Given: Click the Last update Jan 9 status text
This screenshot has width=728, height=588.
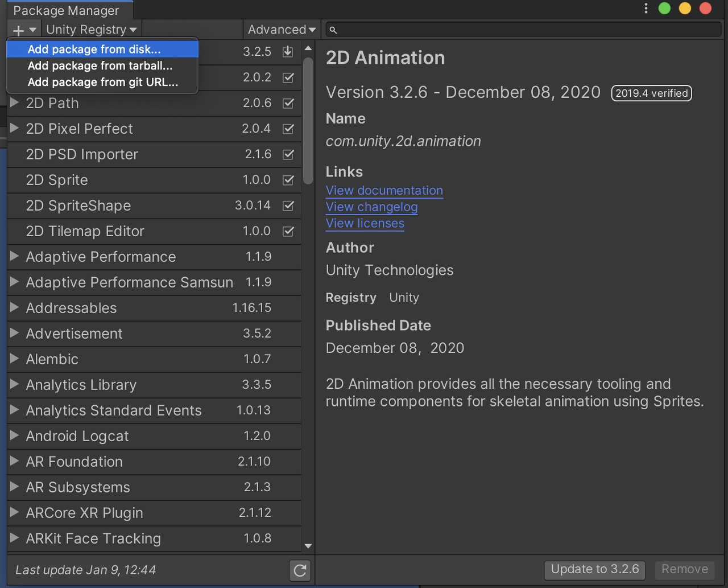Looking at the screenshot, I should pyautogui.click(x=85, y=570).
